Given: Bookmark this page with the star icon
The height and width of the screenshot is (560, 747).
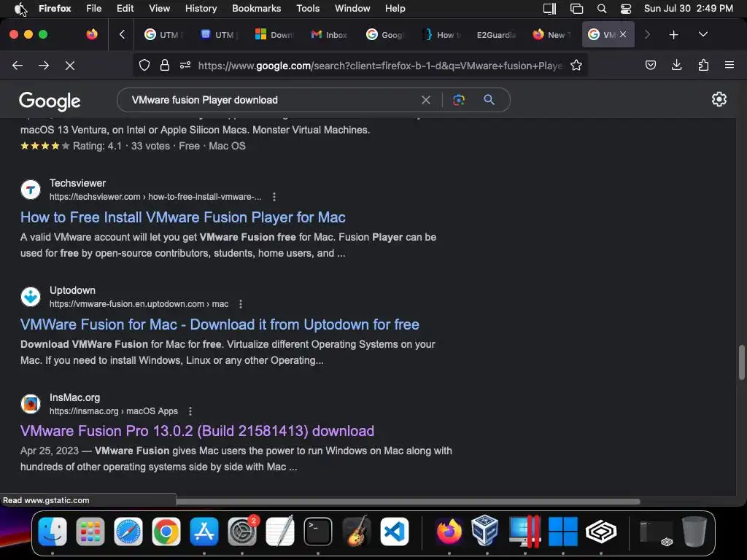Looking at the screenshot, I should pos(576,65).
